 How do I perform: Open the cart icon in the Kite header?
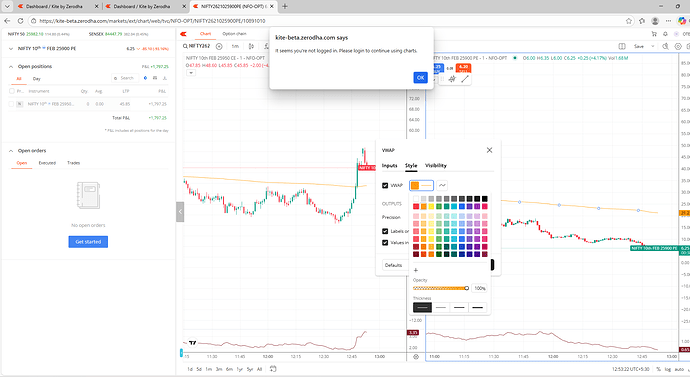[x=654, y=34]
